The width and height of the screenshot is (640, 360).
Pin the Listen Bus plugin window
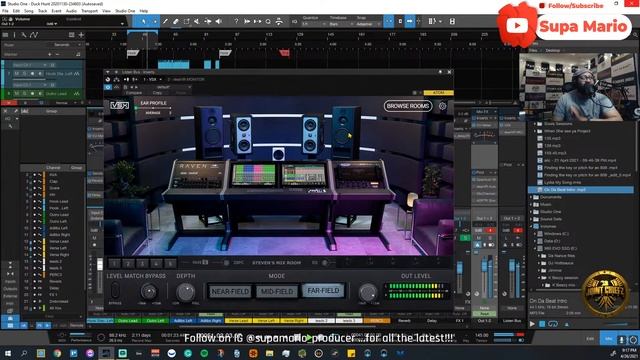[x=440, y=72]
